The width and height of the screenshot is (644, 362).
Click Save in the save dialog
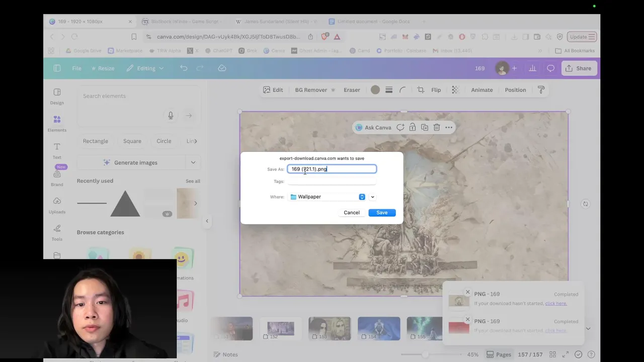[382, 213]
